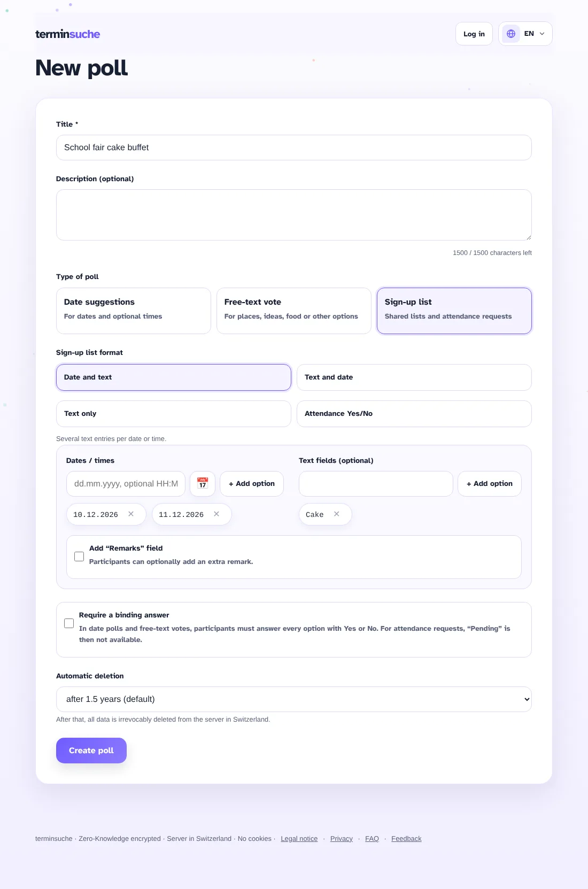Open the Legal notice link

coord(299,839)
